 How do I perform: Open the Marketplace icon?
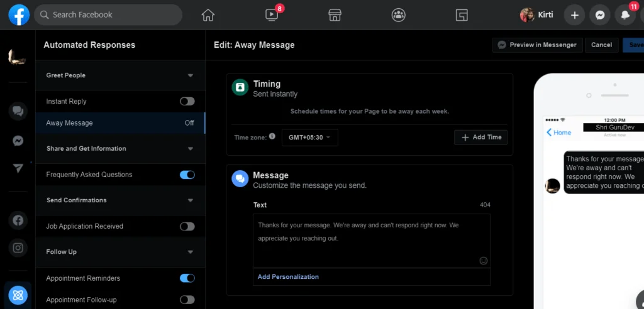click(335, 15)
